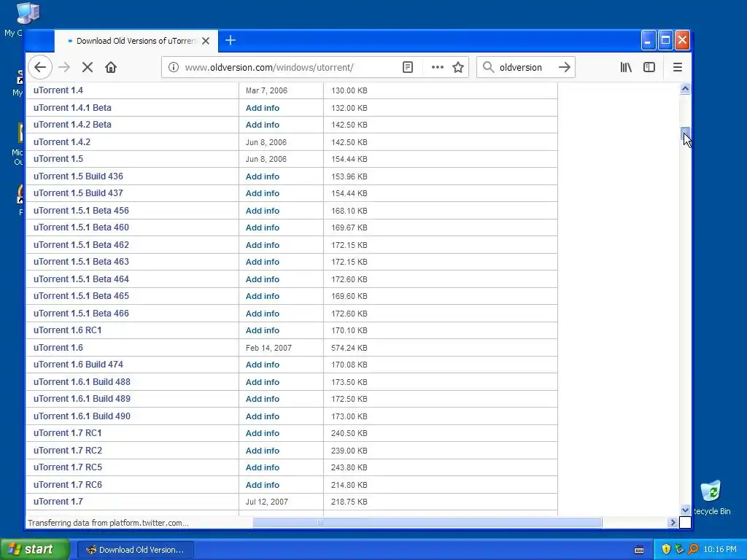Click Add info for uTorrent 1.6 Build 474
747x560 pixels.
263,365
